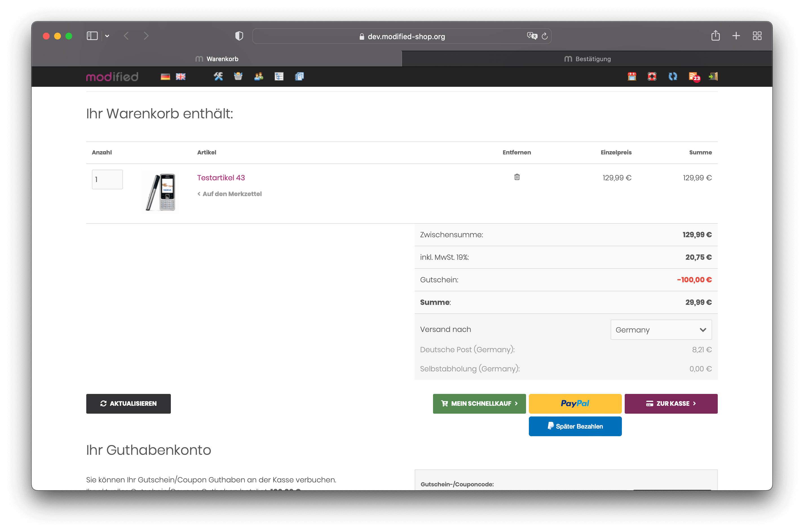Open the customers admin icon

[259, 77]
